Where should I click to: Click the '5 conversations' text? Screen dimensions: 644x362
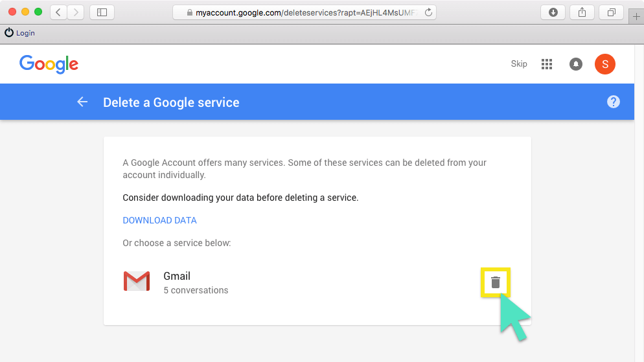pos(196,290)
